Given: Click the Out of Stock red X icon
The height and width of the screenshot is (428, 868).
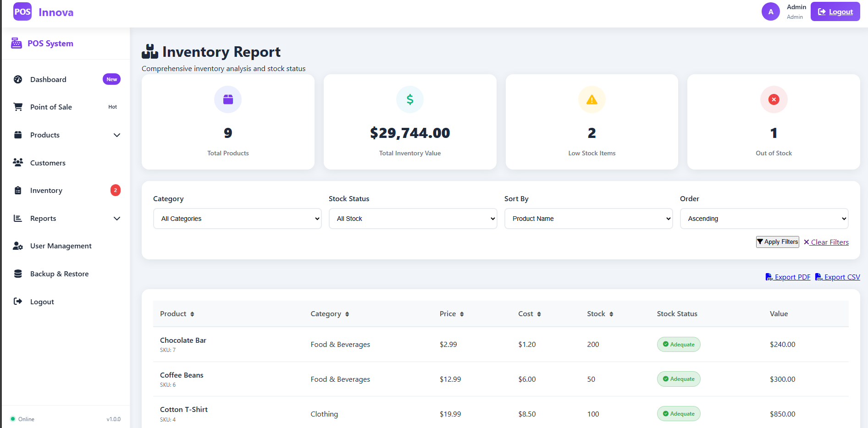Looking at the screenshot, I should 774,99.
